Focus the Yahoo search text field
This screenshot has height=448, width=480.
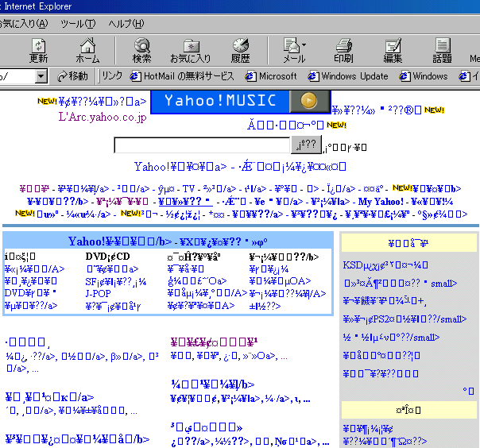tap(202, 145)
